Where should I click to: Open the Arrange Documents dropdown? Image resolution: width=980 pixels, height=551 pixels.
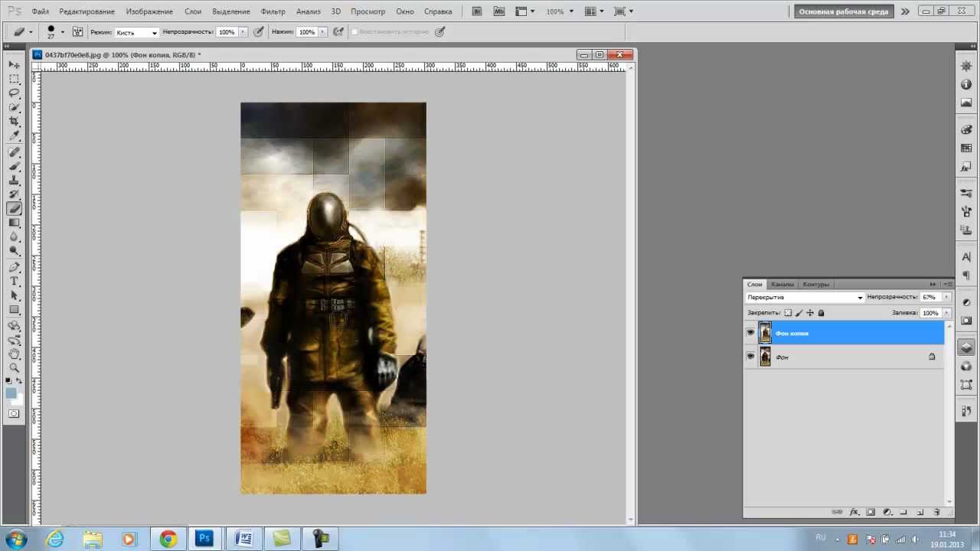pyautogui.click(x=594, y=11)
